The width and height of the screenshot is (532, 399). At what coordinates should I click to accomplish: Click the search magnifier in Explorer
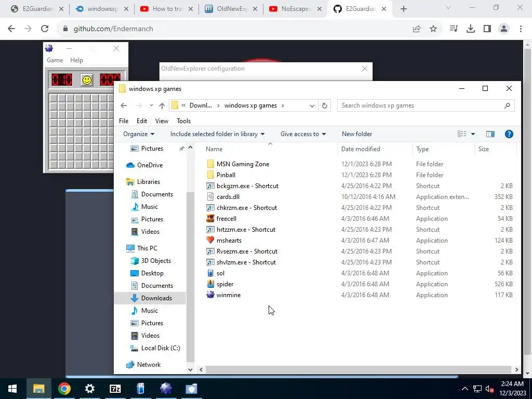tap(507, 105)
